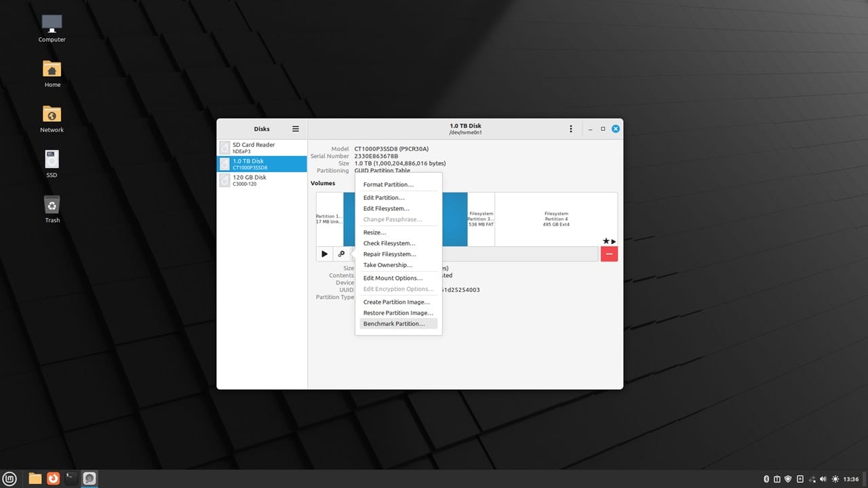The image size is (868, 488).
Task: Mute audio via the tray speaker icon
Action: tap(823, 479)
